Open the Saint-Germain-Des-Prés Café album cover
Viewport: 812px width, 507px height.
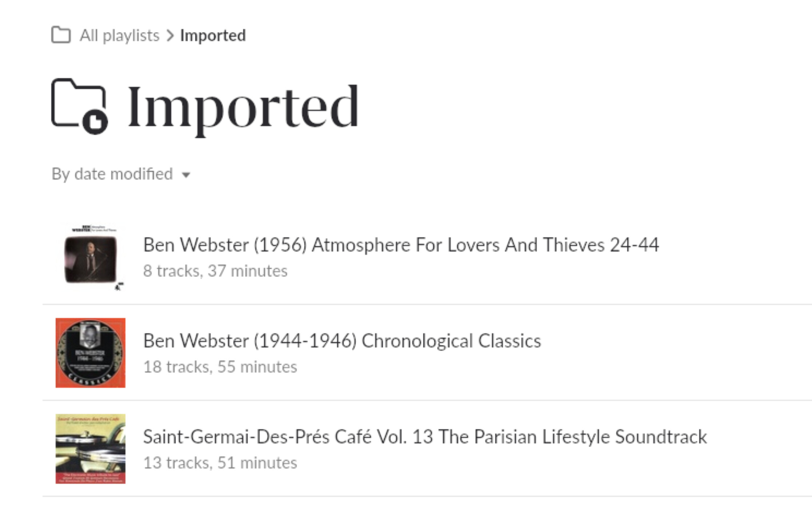(91, 449)
